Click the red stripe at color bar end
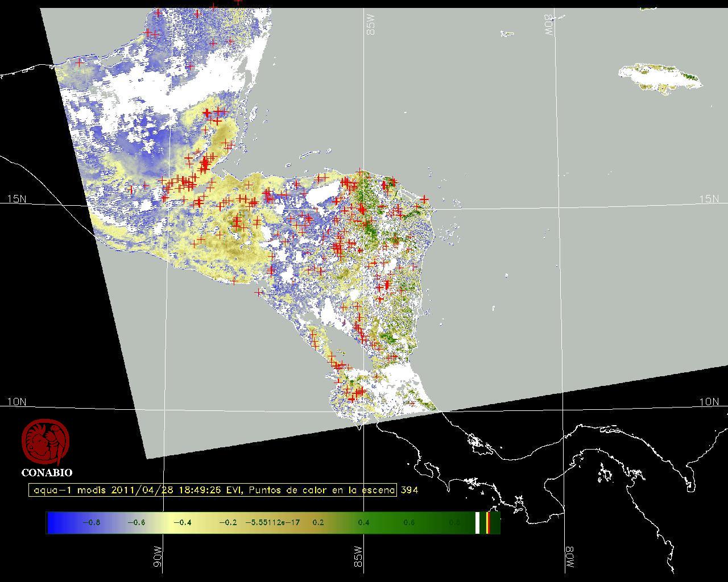 pyautogui.click(x=488, y=522)
